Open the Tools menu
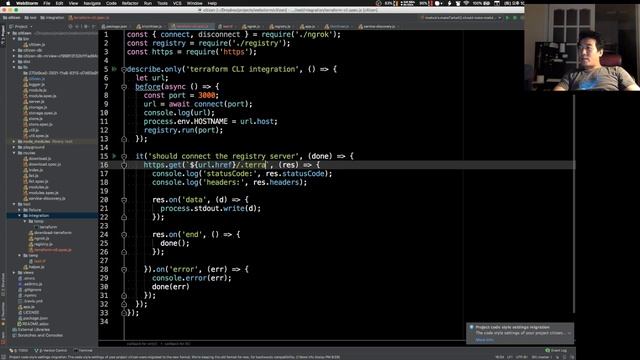 click(162, 3)
